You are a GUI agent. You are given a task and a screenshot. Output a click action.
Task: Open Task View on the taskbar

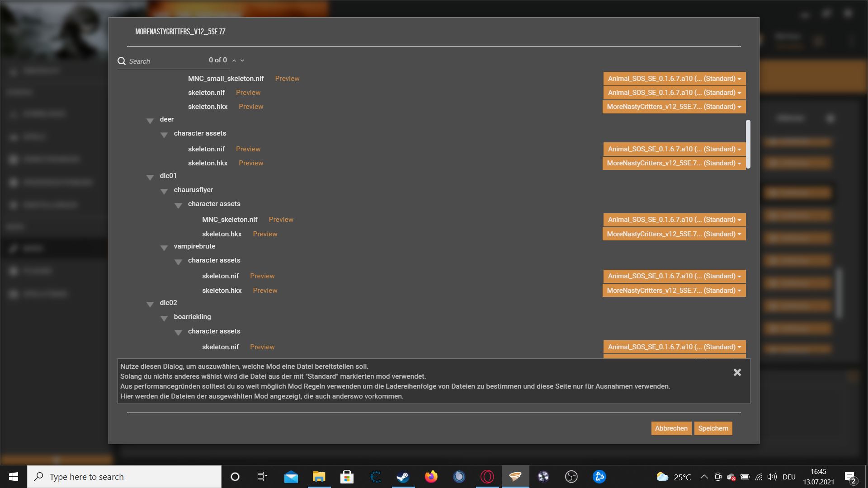(262, 477)
